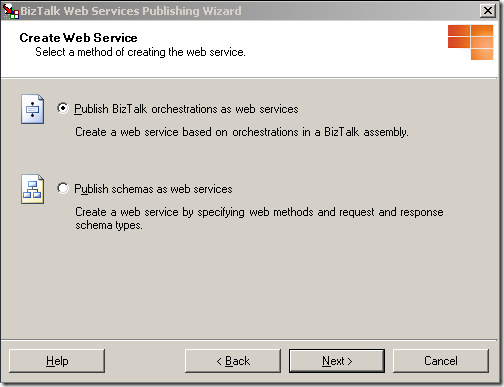Close the wizard window with X

488,11
